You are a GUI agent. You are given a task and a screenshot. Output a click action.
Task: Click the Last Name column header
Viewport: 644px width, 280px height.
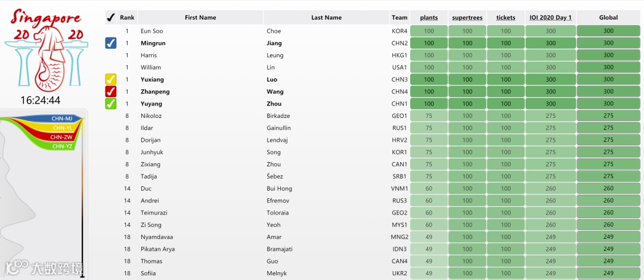(x=327, y=18)
